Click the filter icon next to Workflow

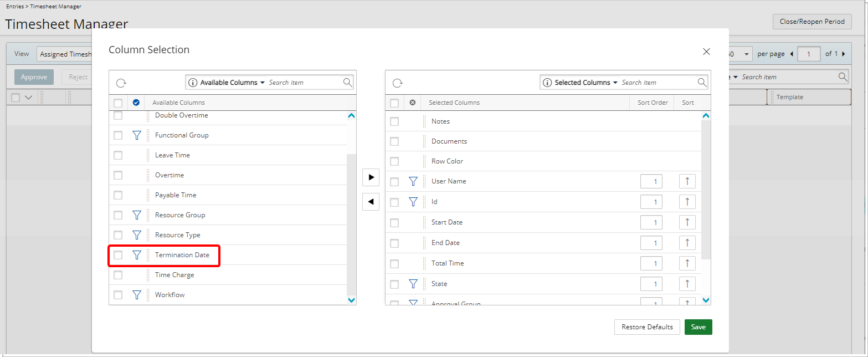tap(137, 295)
